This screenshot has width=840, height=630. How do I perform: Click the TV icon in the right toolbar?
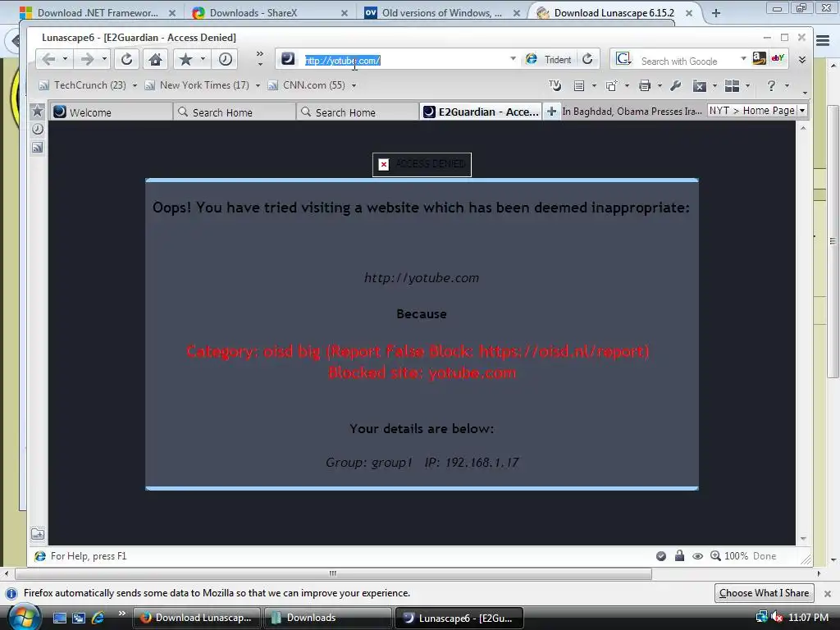pos(555,85)
